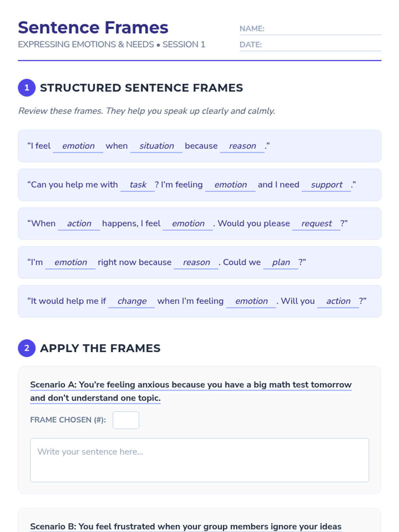Click the 'situation' blank in the first frame
Image resolution: width=399 pixels, height=532 pixels.
(x=156, y=146)
